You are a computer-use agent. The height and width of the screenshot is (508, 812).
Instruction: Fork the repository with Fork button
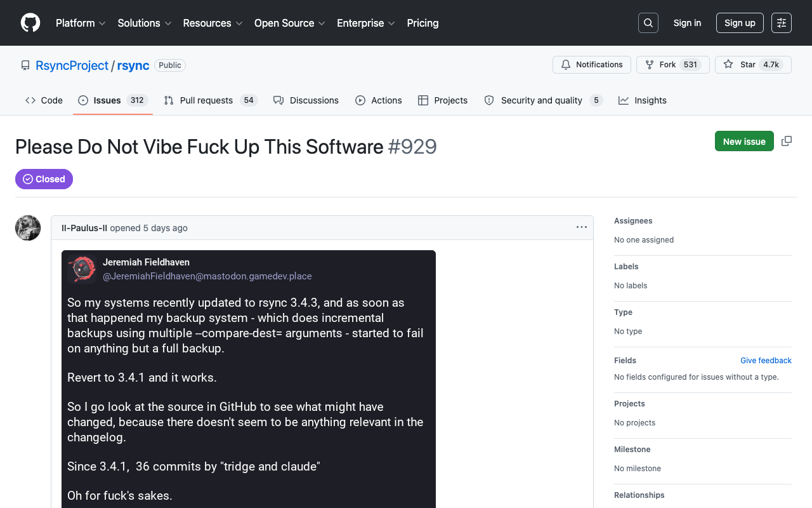click(x=672, y=65)
